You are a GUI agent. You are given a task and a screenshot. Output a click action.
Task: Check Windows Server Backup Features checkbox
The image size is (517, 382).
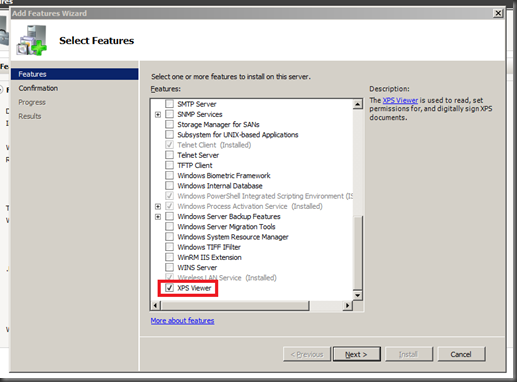click(x=169, y=216)
